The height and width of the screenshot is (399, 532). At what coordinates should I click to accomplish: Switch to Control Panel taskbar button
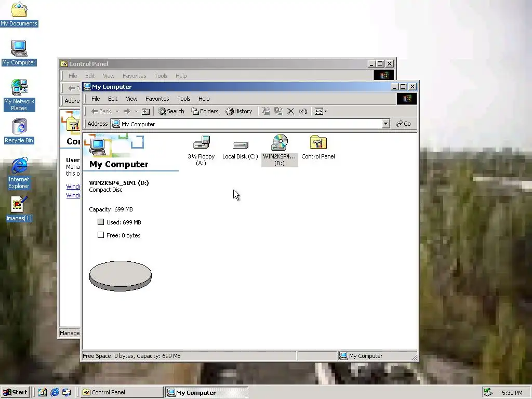point(122,392)
